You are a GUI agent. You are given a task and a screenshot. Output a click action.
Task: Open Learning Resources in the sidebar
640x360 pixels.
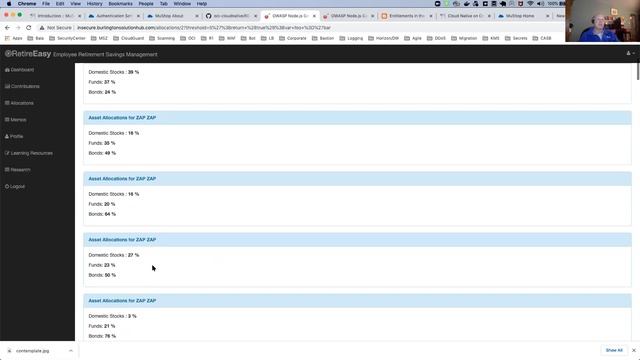[x=29, y=153]
